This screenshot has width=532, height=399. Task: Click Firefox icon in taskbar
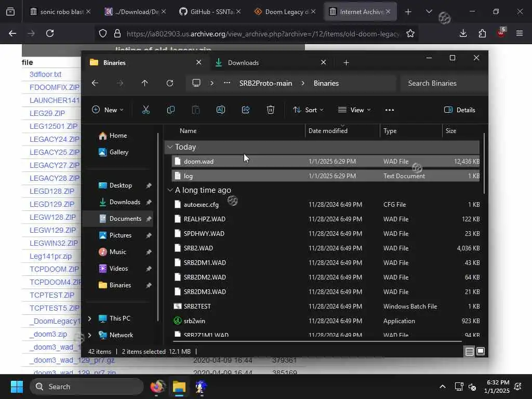[157, 387]
